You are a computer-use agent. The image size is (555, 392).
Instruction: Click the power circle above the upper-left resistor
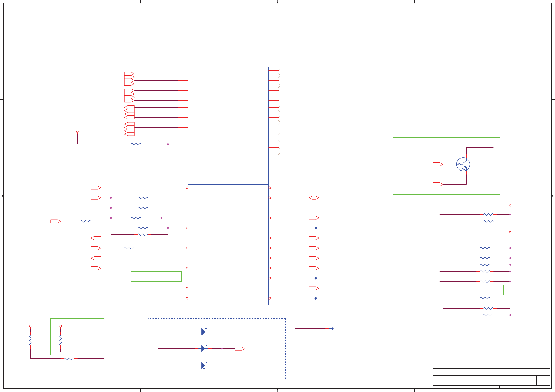click(77, 132)
